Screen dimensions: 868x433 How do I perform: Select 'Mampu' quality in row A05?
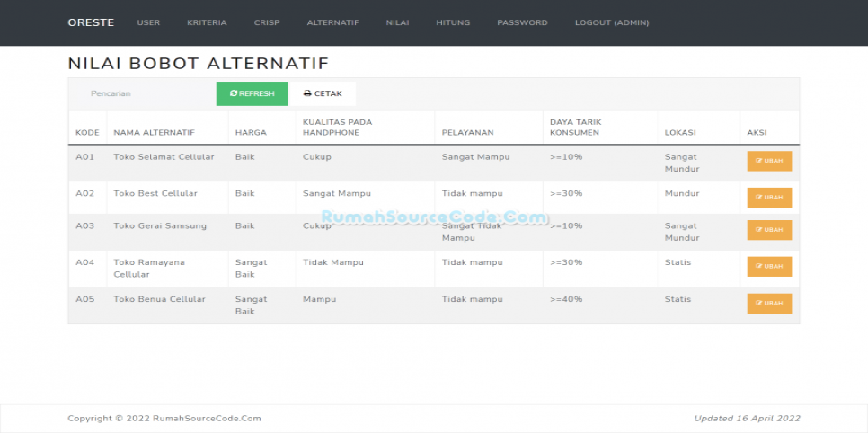click(319, 299)
